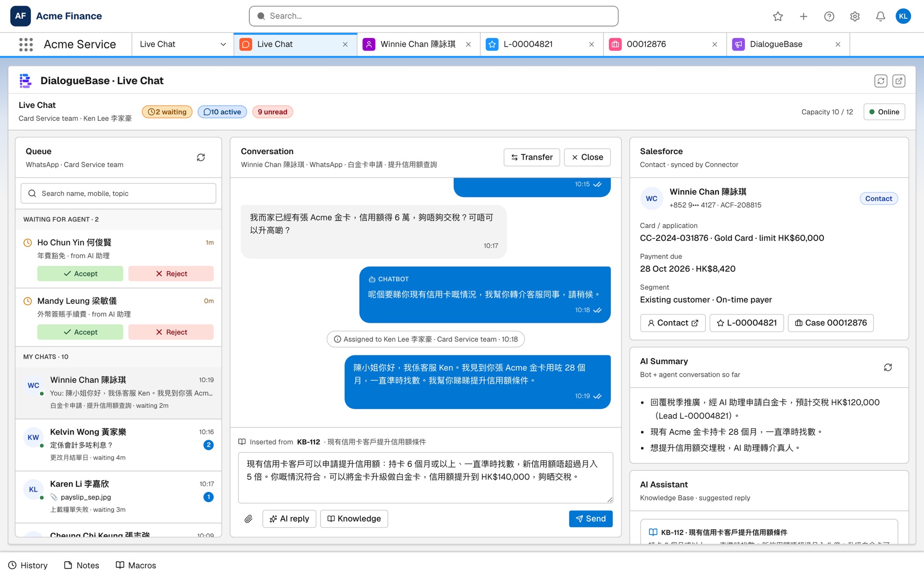Open the help question mark icon
This screenshot has height=578, width=924.
click(x=829, y=16)
